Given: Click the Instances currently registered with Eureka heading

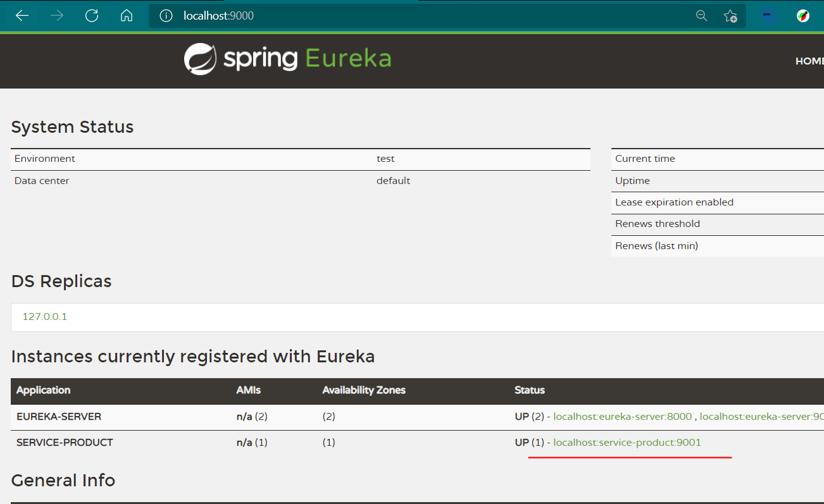Looking at the screenshot, I should [193, 357].
